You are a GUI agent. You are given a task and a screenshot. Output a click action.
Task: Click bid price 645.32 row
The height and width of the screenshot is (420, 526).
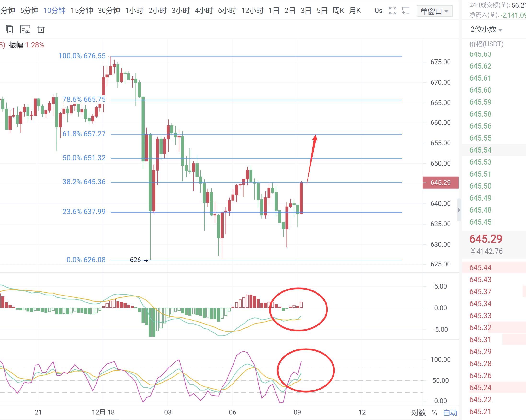click(x=494, y=327)
